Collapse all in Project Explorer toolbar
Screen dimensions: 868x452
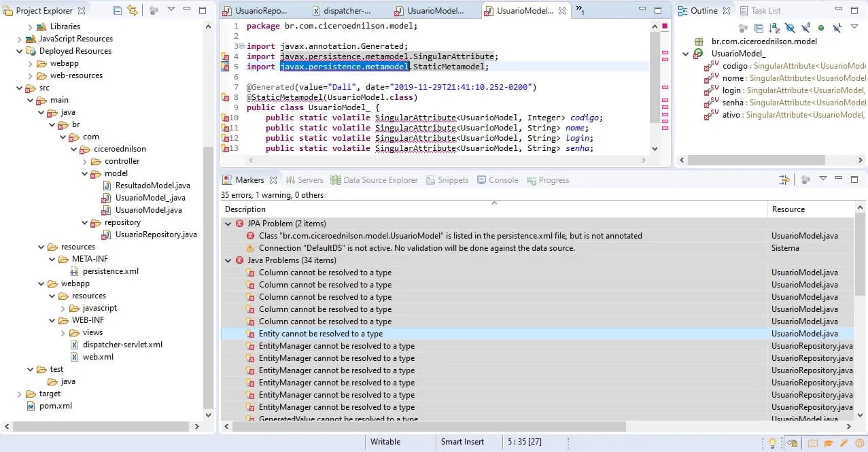[117, 11]
